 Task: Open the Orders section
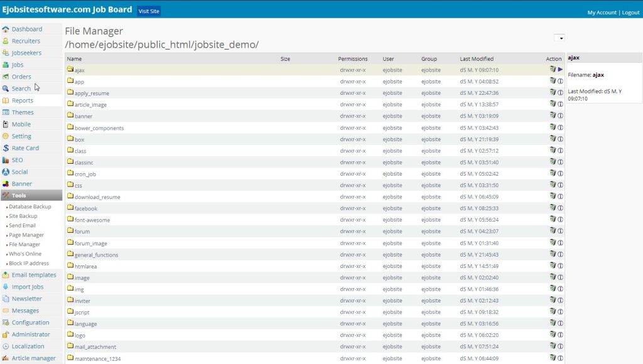(21, 77)
